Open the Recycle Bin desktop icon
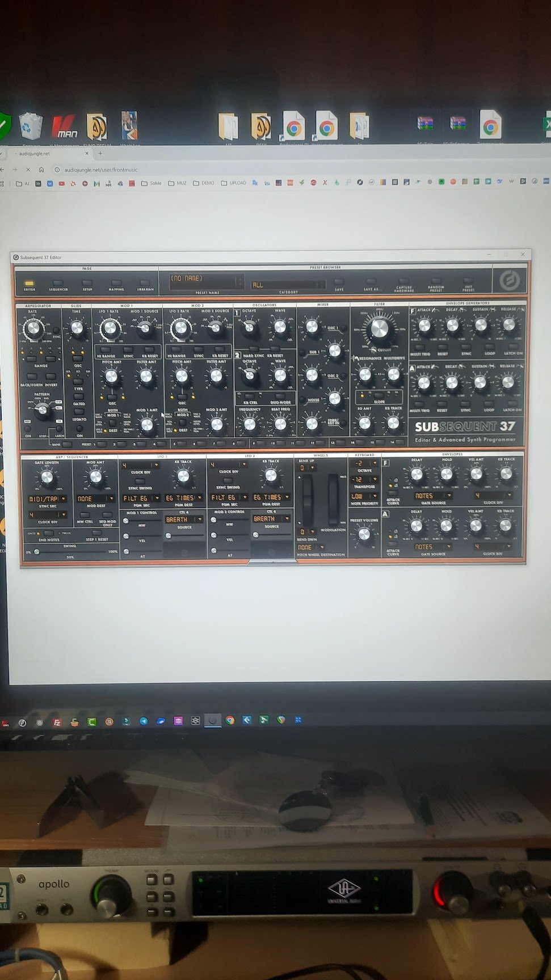 [x=31, y=126]
